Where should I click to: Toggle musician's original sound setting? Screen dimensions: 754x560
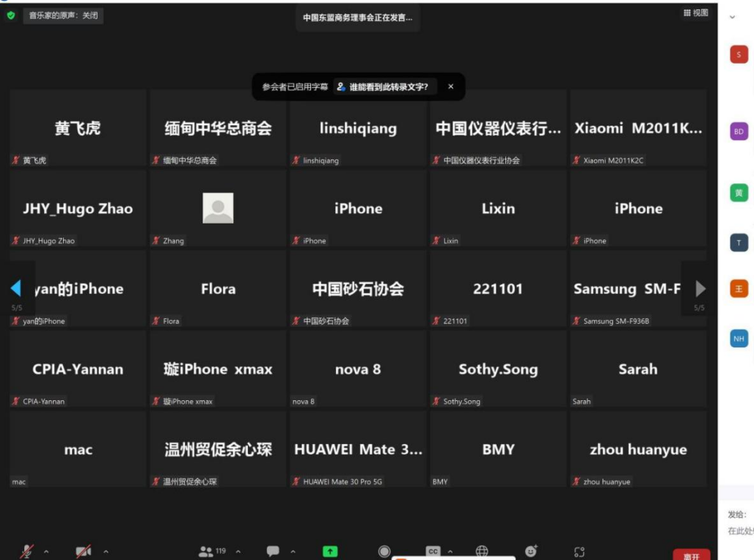tap(63, 15)
